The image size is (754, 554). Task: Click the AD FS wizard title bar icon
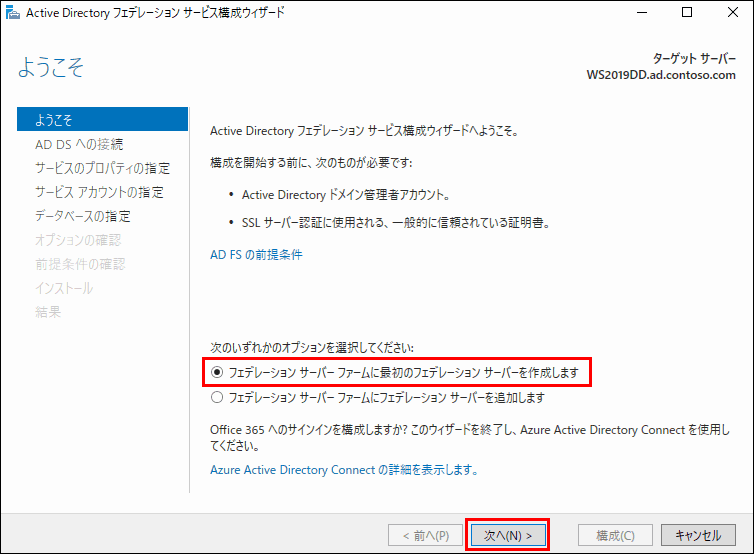coord(13,13)
